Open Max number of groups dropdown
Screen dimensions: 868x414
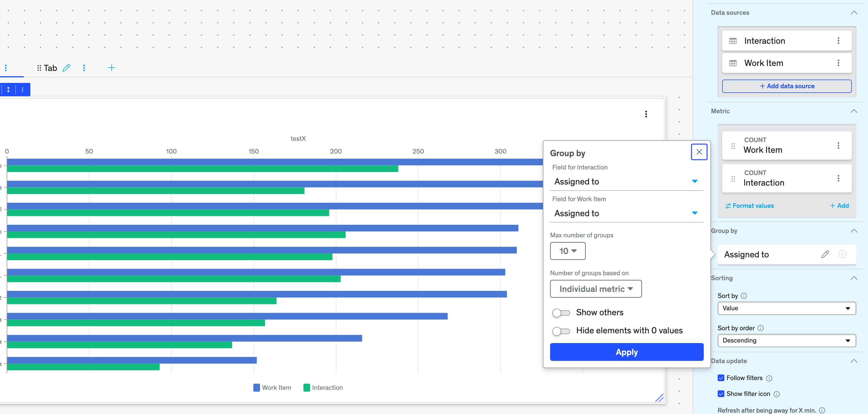tap(567, 251)
